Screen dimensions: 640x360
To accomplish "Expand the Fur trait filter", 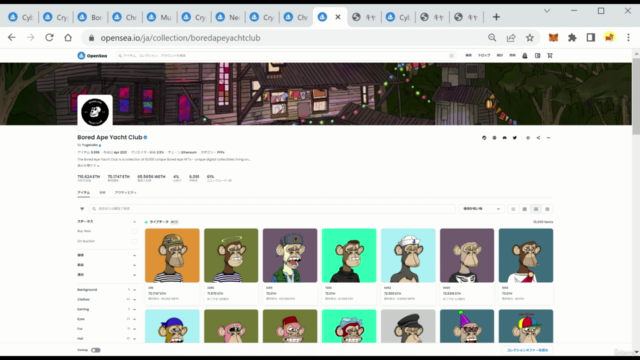I will (x=134, y=329).
